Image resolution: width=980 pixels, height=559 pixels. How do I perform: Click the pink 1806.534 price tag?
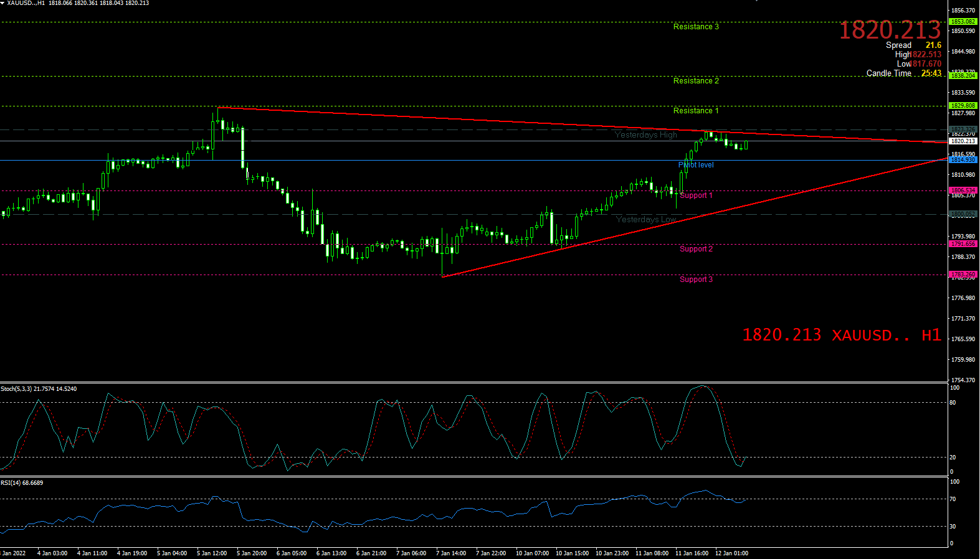963,190
